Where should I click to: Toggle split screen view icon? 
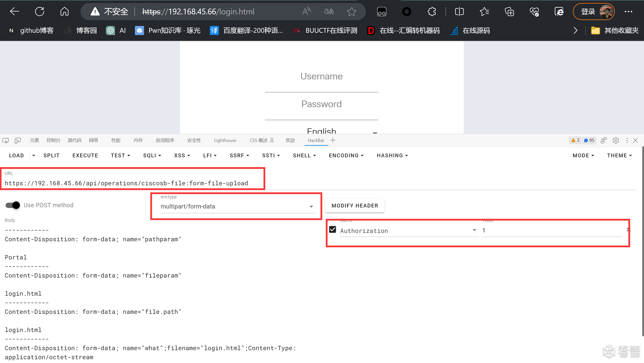(459, 12)
